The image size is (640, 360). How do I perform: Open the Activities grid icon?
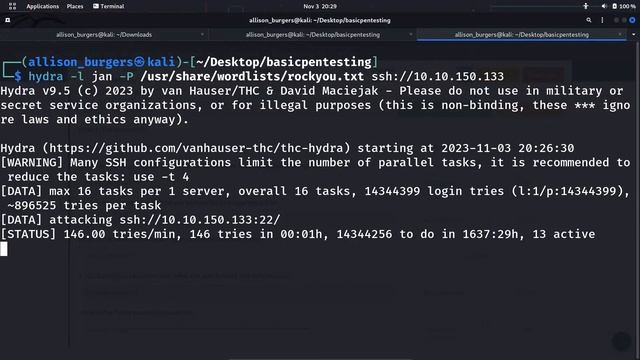tap(12, 6)
